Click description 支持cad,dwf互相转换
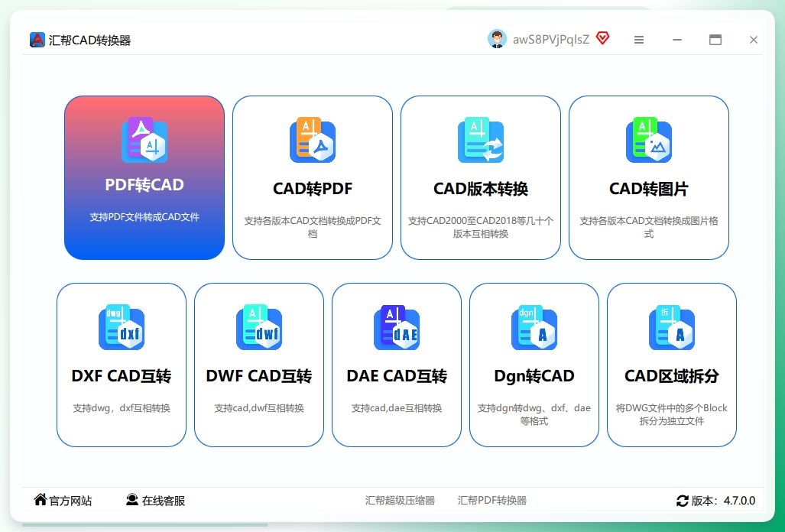Screen dimensions: 785x532 tap(259, 408)
